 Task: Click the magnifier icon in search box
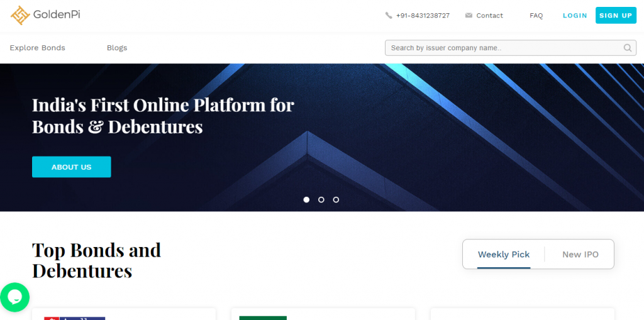(628, 48)
